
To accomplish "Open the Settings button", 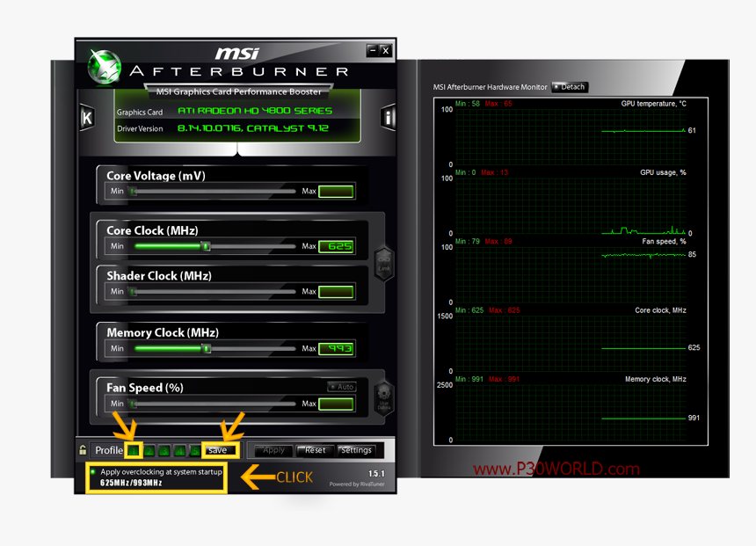I will pos(356,450).
